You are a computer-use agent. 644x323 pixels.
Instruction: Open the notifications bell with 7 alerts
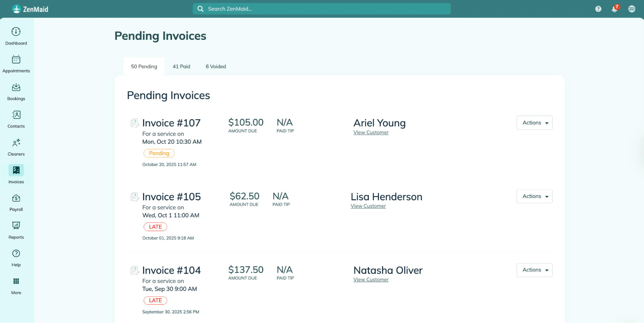(615, 9)
